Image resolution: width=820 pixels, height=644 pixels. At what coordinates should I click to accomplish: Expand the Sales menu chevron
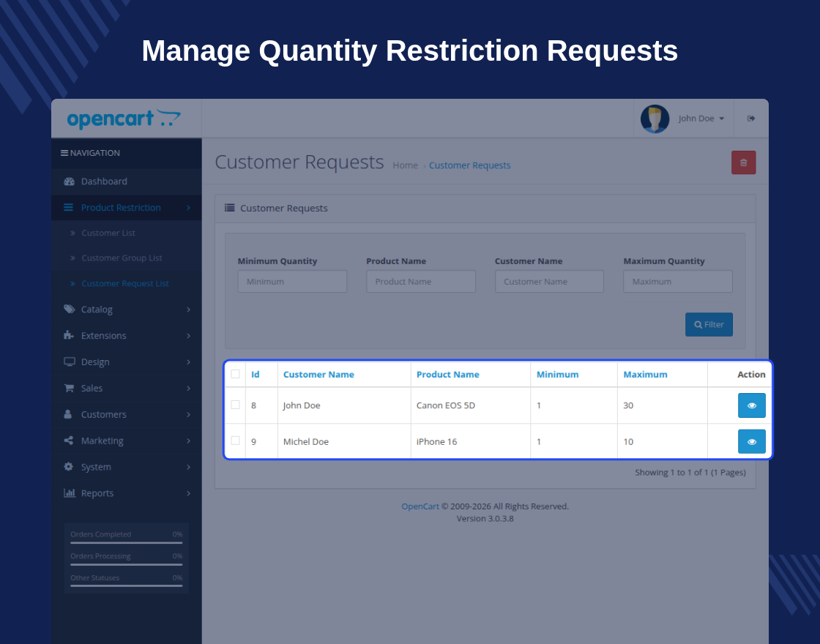point(188,389)
